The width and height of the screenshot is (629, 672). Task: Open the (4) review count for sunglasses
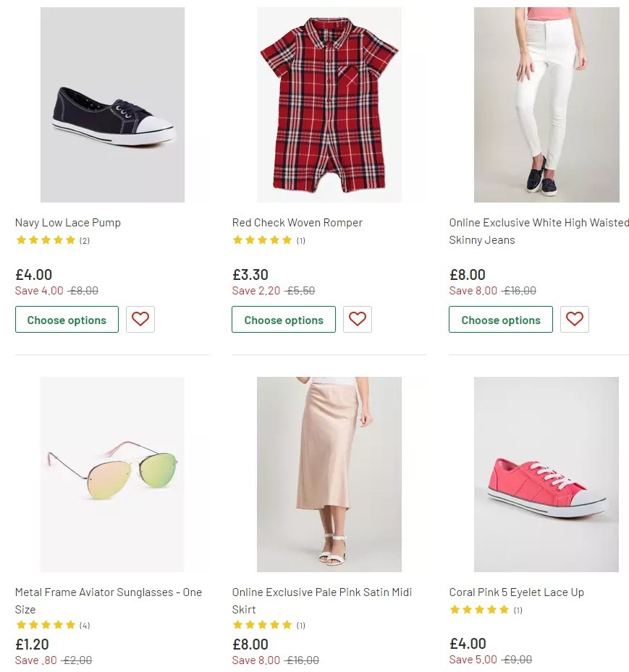coord(84,625)
